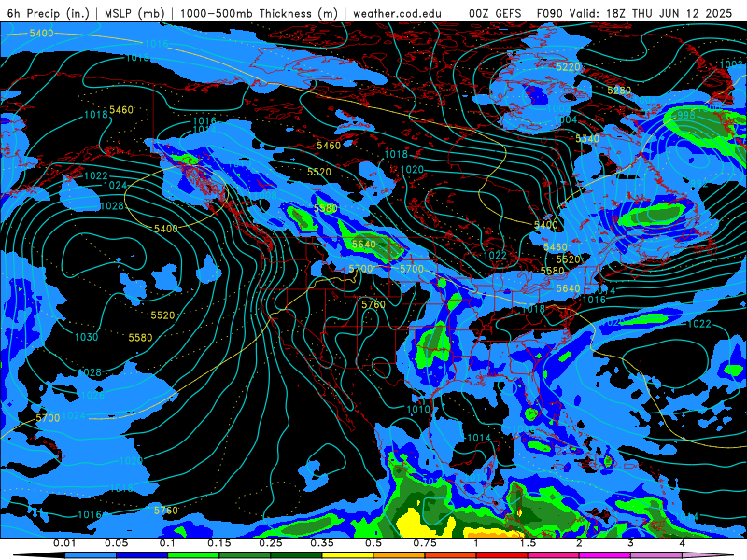Pick the yellow swatch on the color bar
Image resolution: width=747 pixels, height=560 pixels.
click(x=347, y=556)
